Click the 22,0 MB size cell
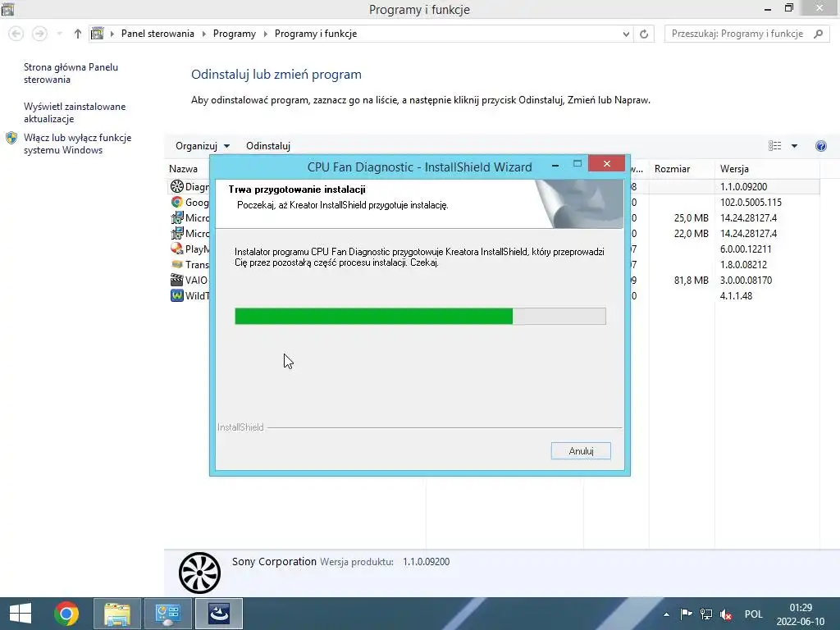Screen dimensions: 840x630 tap(691, 234)
